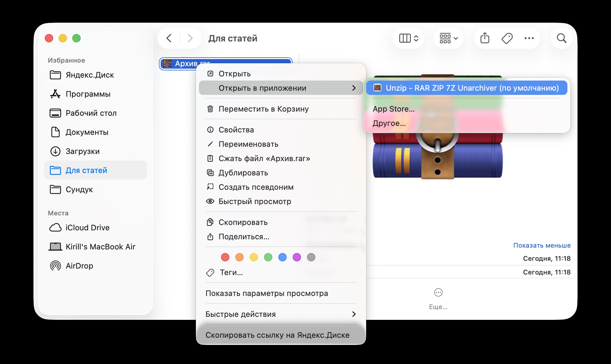Open the column view layout dropdown

click(408, 38)
